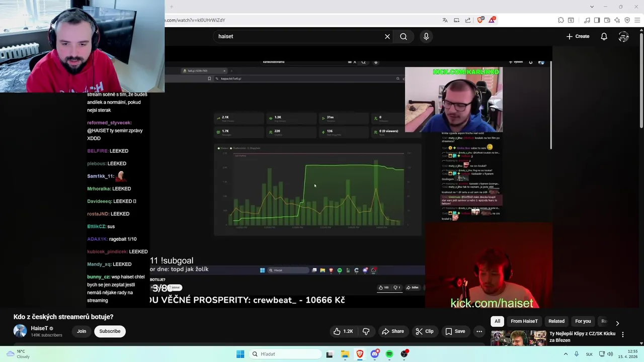Open Spotify from the taskbar
The width and height of the screenshot is (644, 362).
click(389, 354)
